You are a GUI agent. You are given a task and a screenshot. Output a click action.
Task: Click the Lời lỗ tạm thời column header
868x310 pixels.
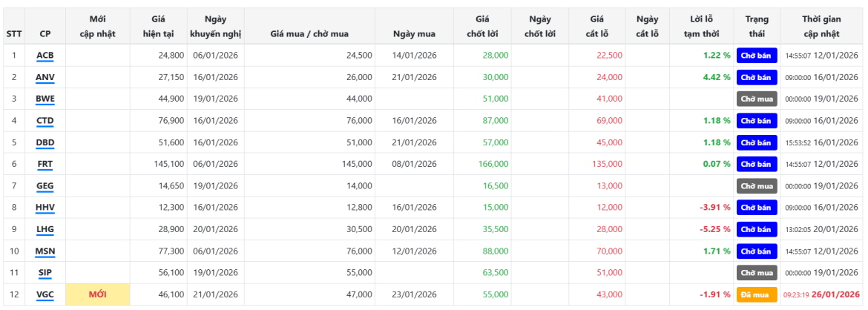702,26
